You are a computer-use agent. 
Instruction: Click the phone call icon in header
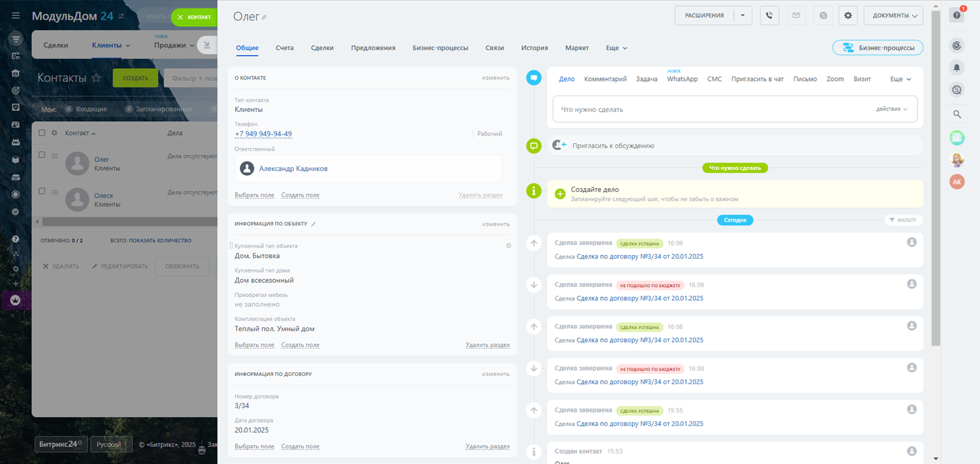click(769, 15)
